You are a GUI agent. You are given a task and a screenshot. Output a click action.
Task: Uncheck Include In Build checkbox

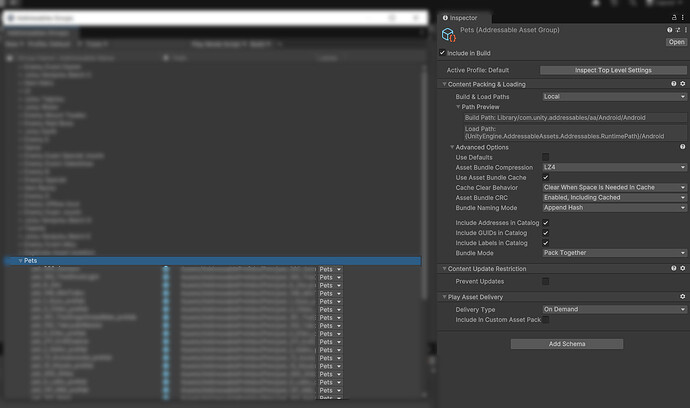[442, 53]
